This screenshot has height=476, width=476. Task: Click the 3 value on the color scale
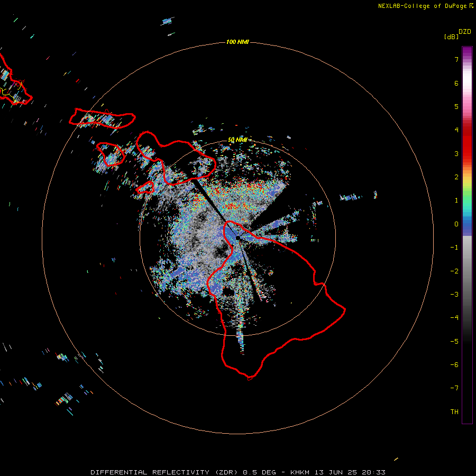[456, 153]
